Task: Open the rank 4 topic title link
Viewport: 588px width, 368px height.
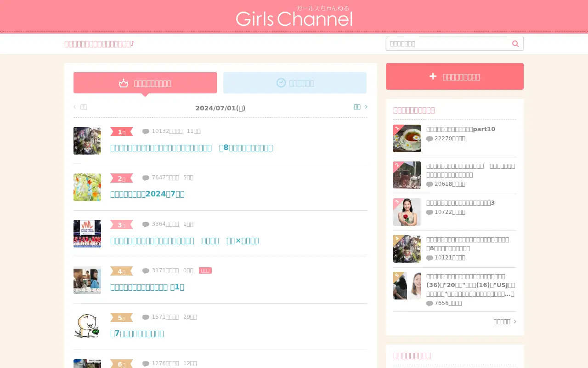Action: (x=147, y=287)
